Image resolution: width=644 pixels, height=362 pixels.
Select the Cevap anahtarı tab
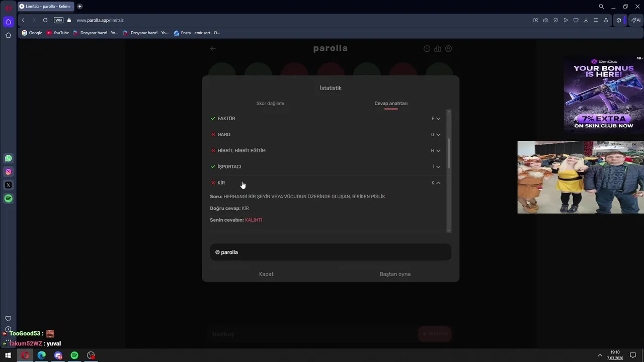tap(391, 104)
